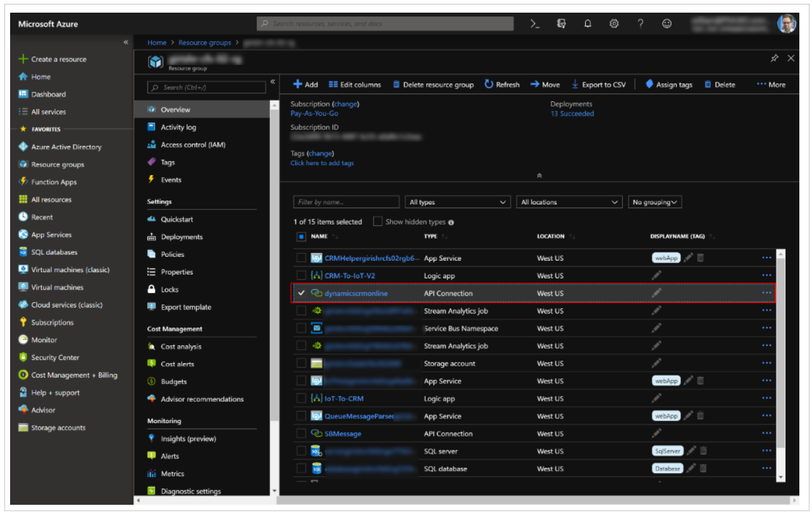Open the notifications bell

click(x=587, y=23)
